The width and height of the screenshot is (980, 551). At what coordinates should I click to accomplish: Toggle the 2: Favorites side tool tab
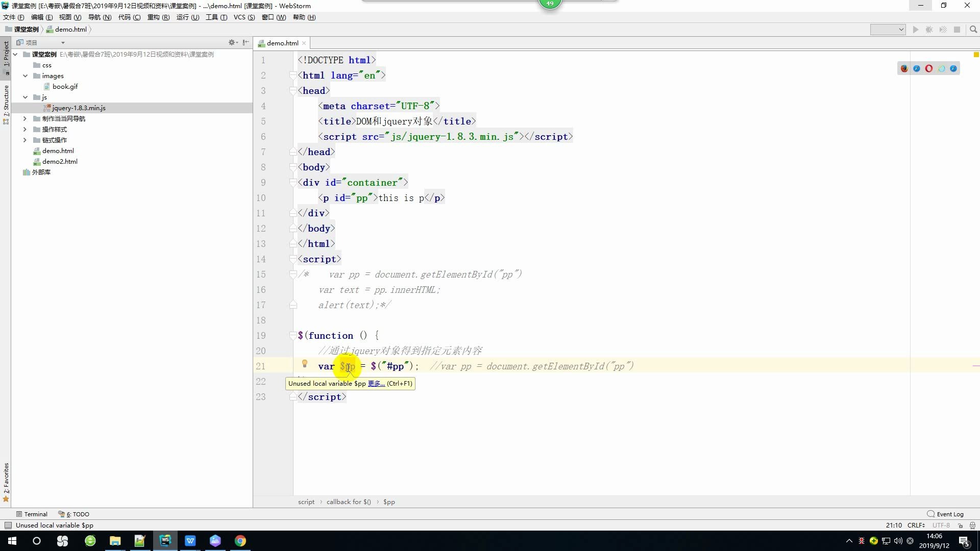pos(6,482)
